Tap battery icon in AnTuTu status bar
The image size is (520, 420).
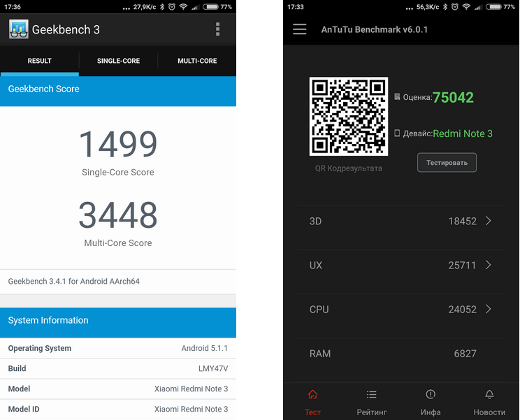(x=494, y=6)
